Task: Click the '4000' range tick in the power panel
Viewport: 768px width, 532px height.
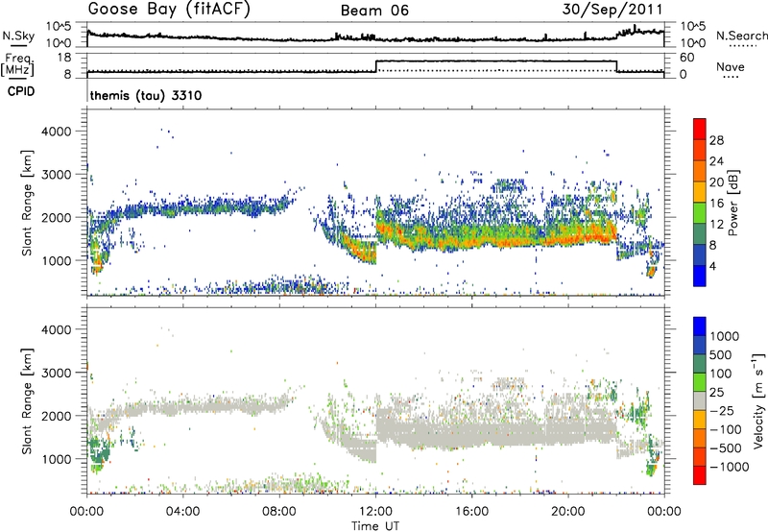Action: (56, 132)
